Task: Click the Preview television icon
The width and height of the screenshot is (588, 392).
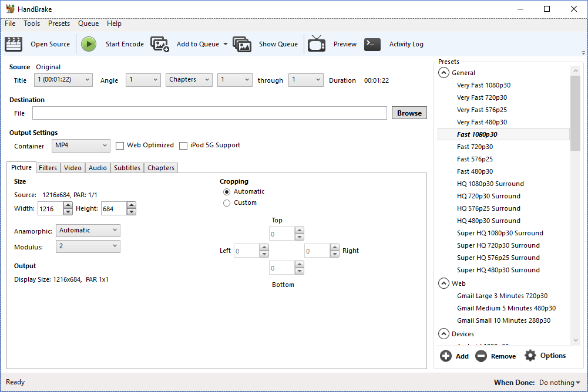Action: point(317,44)
